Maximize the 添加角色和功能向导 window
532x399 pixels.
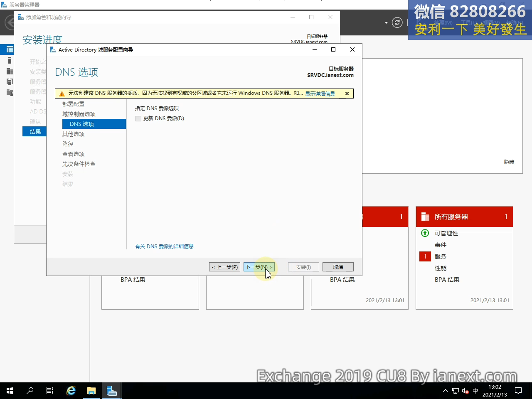311,17
